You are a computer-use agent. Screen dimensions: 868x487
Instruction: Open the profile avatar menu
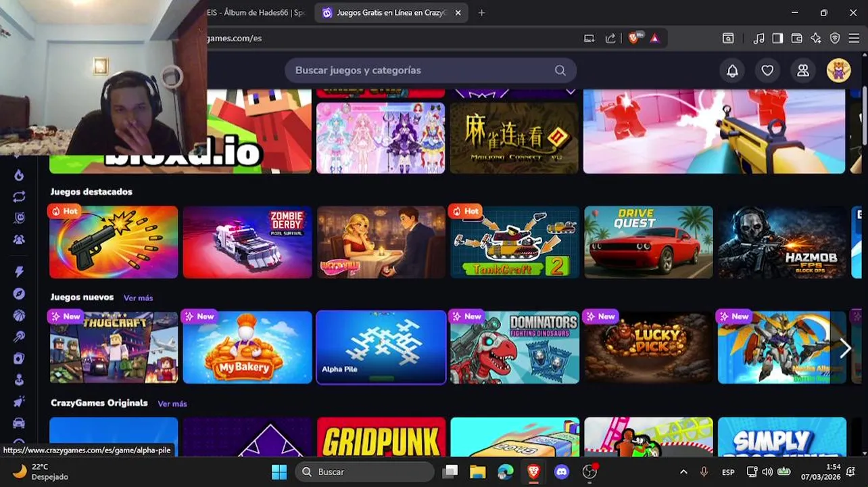[x=838, y=70]
